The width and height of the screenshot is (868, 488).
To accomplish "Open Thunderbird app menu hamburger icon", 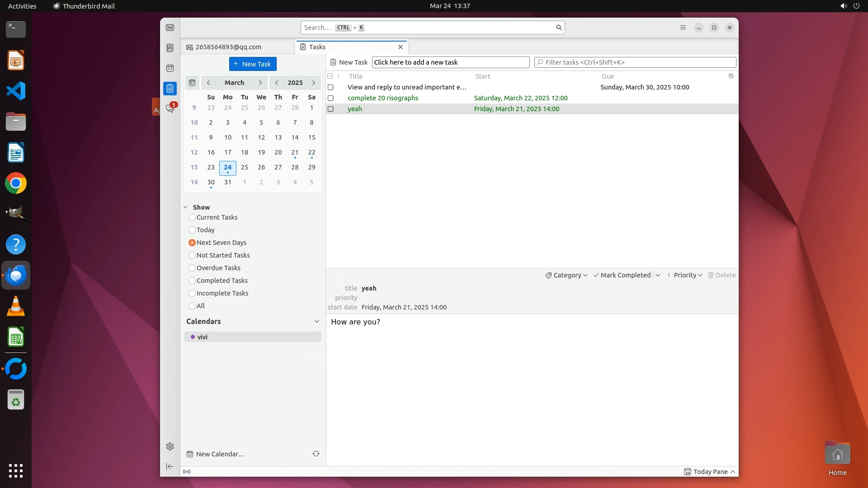I will [683, 28].
